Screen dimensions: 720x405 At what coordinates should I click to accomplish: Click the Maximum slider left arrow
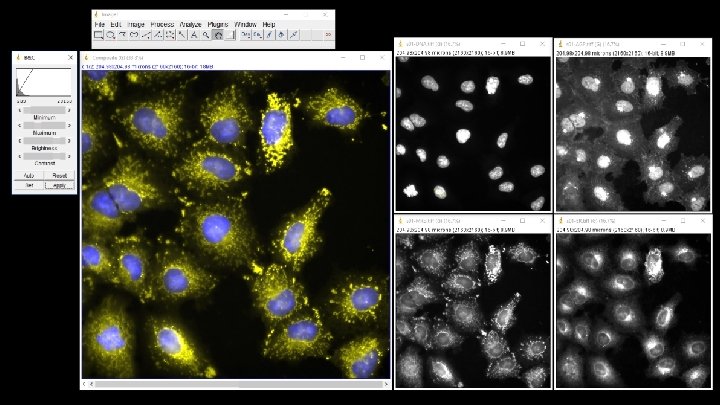point(19,125)
